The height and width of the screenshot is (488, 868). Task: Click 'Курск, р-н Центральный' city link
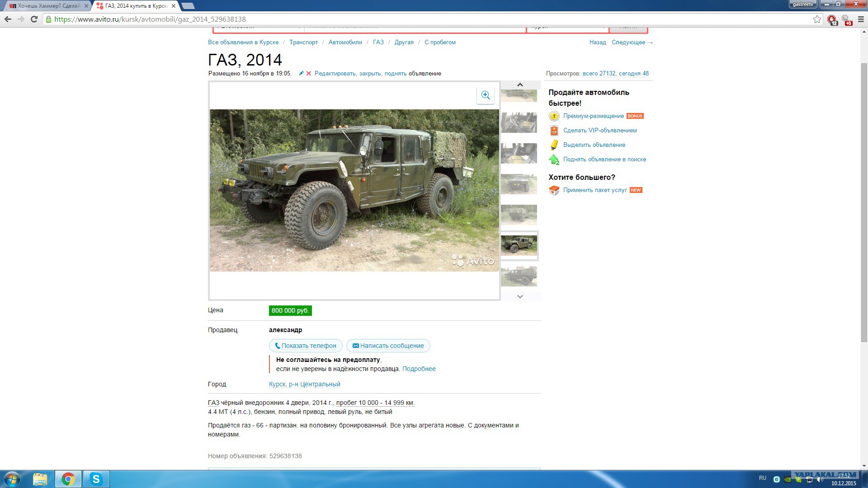coord(305,384)
